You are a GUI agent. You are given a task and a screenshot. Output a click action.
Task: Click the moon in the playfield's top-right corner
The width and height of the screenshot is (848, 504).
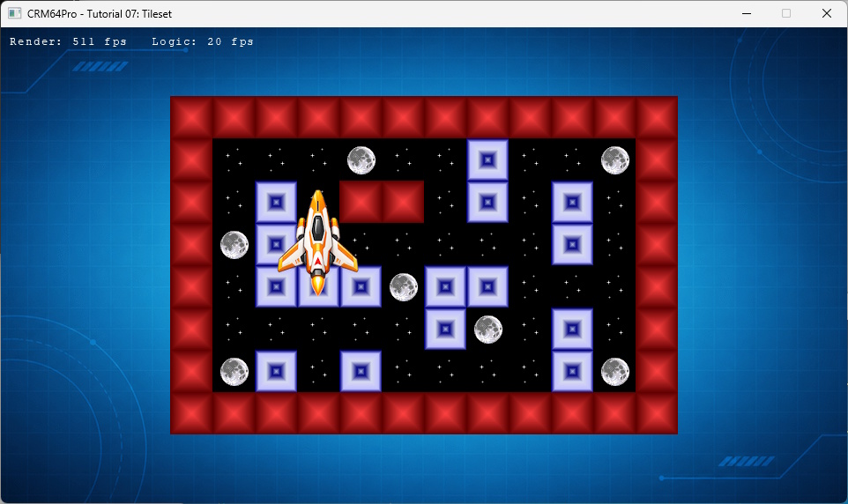click(x=615, y=160)
